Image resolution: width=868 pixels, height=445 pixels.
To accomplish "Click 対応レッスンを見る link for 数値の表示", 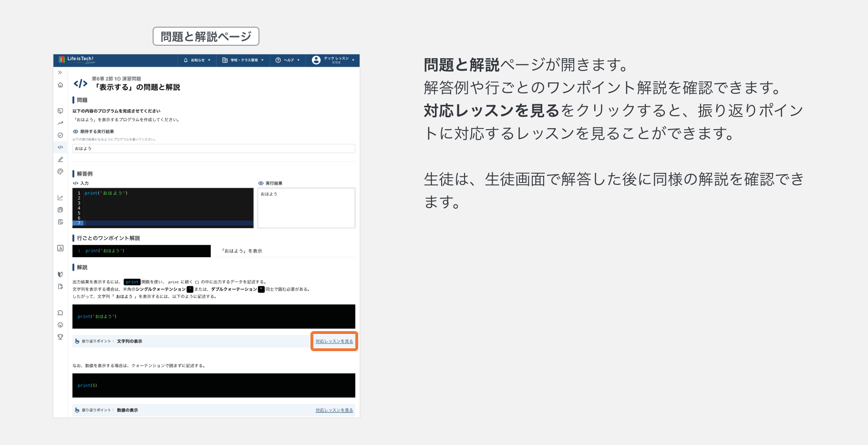I will [334, 410].
